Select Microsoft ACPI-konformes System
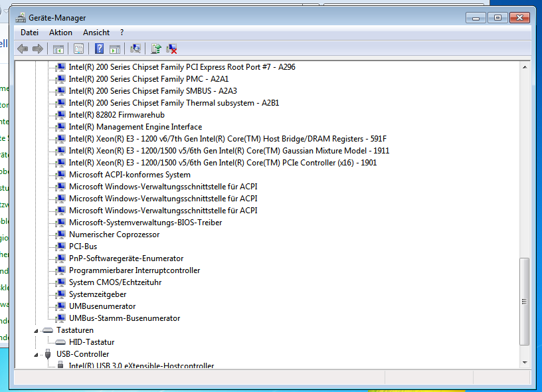Image resolution: width=542 pixels, height=392 pixels. click(x=130, y=175)
